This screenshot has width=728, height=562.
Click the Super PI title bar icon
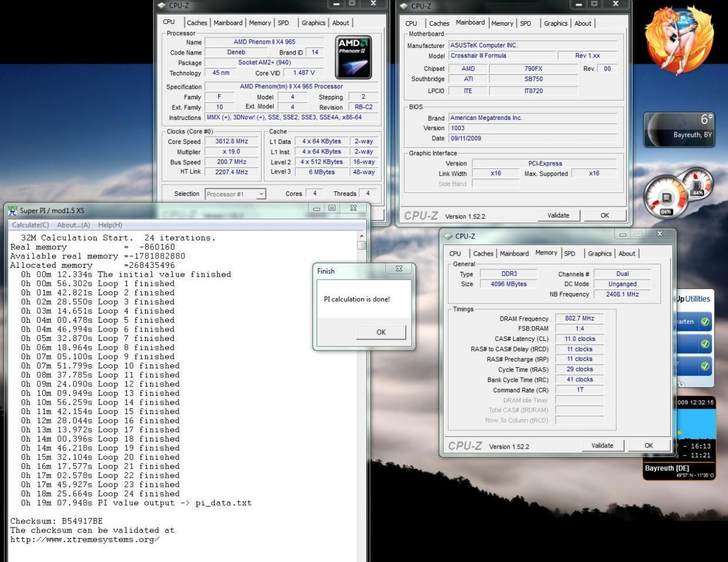click(12, 210)
